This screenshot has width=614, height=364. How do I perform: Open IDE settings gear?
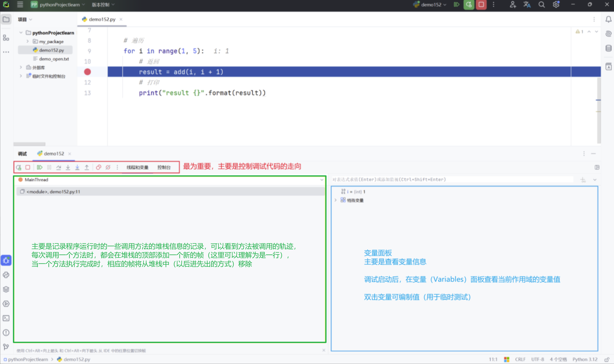click(x=556, y=5)
